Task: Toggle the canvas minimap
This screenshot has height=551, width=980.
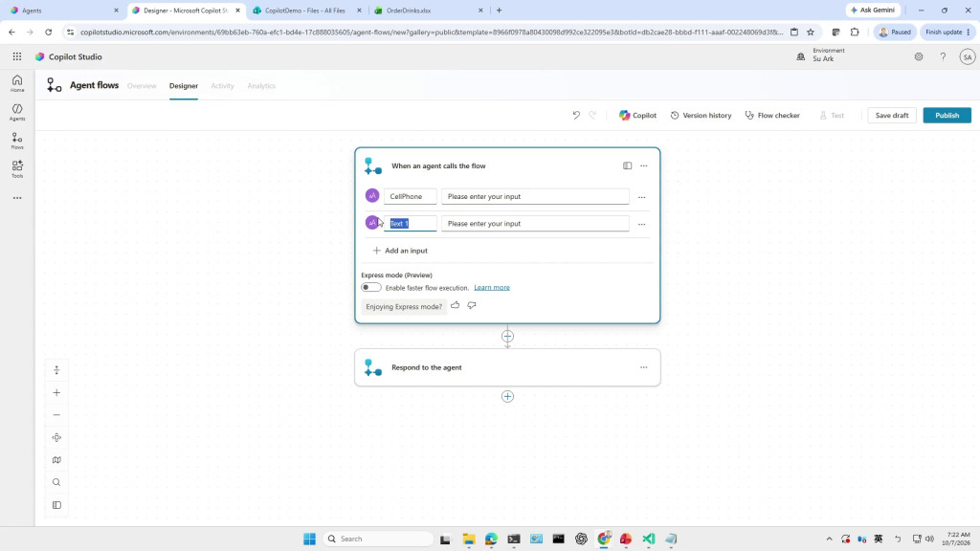Action: pos(56,460)
